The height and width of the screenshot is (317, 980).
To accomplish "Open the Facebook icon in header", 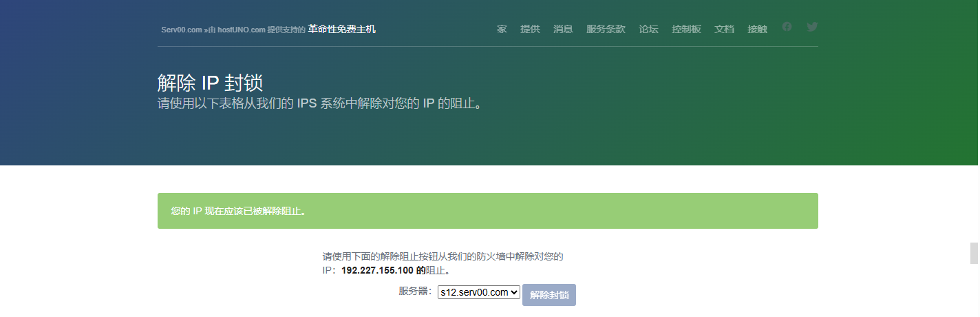I will tap(787, 27).
